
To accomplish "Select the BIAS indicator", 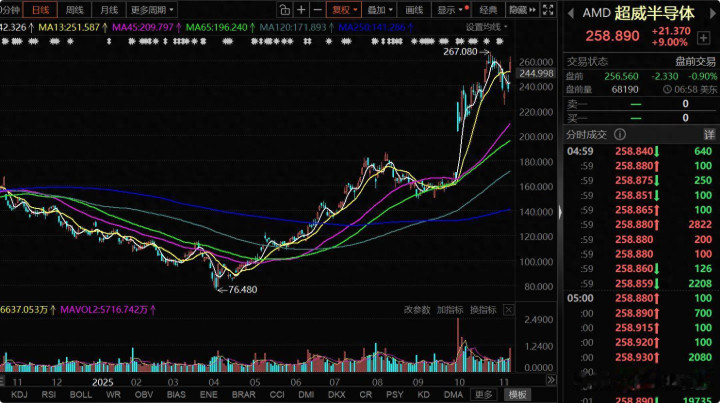I will pyautogui.click(x=176, y=394).
